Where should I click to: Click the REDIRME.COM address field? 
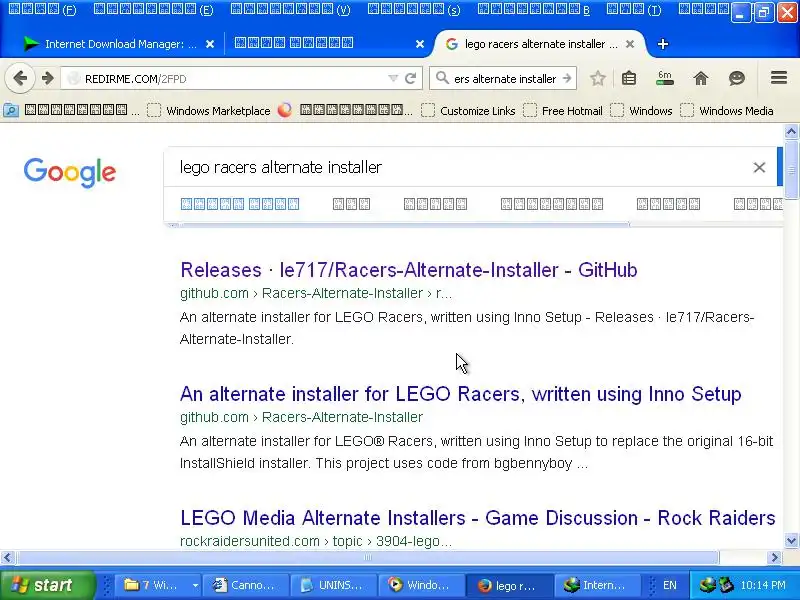coord(230,79)
